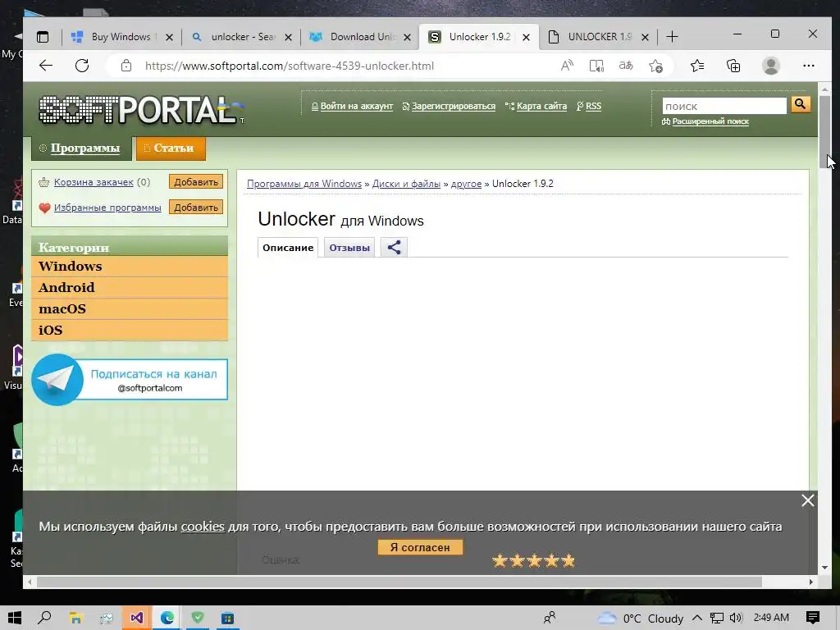Go back to the previous page

(x=46, y=66)
